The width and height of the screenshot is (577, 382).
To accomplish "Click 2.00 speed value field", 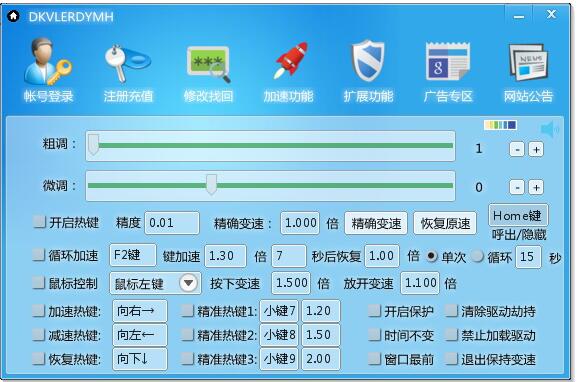I will (x=321, y=359).
